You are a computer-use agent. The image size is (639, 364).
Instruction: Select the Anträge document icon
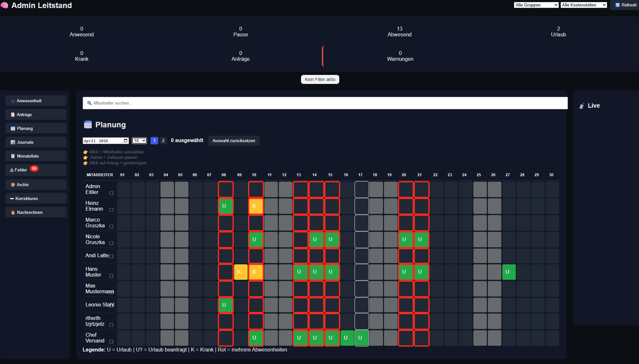point(12,114)
